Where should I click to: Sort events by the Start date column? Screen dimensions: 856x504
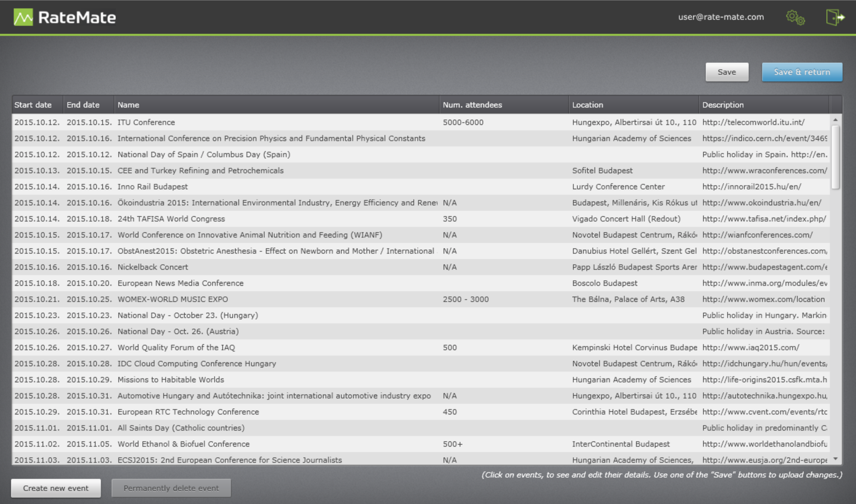[33, 105]
